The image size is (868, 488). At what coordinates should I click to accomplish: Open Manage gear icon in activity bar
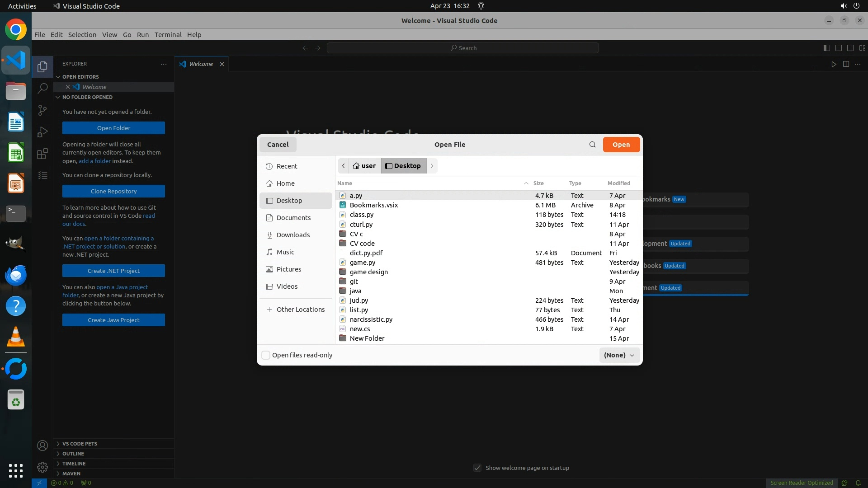pos(42,467)
